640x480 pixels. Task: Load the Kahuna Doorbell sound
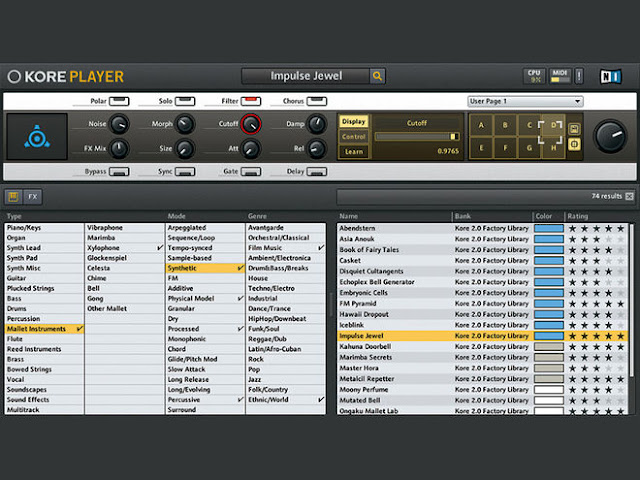tap(365, 347)
